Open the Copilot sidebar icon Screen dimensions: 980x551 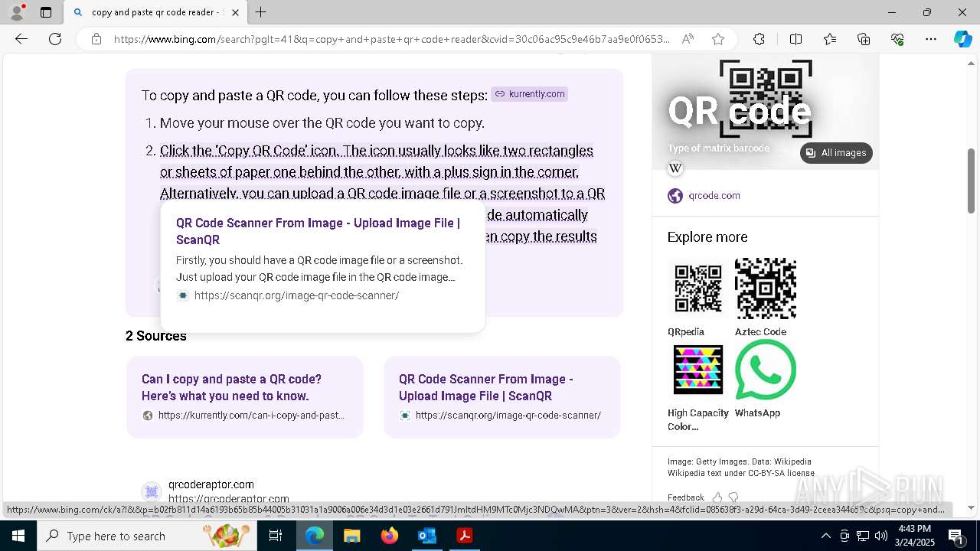[962, 39]
